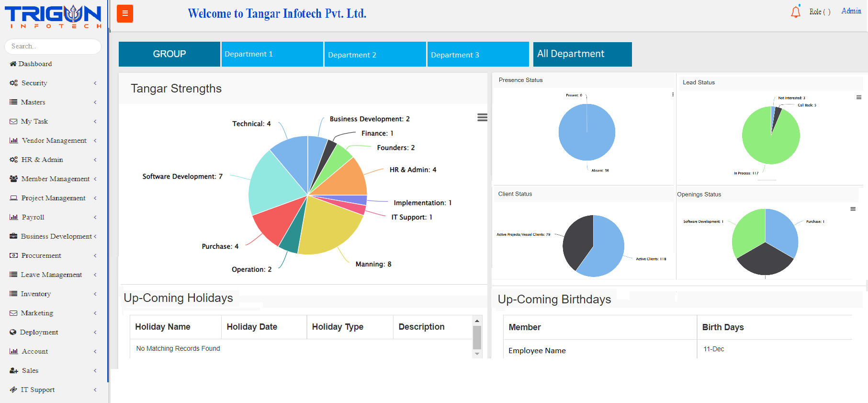Image resolution: width=868 pixels, height=403 pixels.
Task: Click the Procurement money icon
Action: [x=13, y=255]
